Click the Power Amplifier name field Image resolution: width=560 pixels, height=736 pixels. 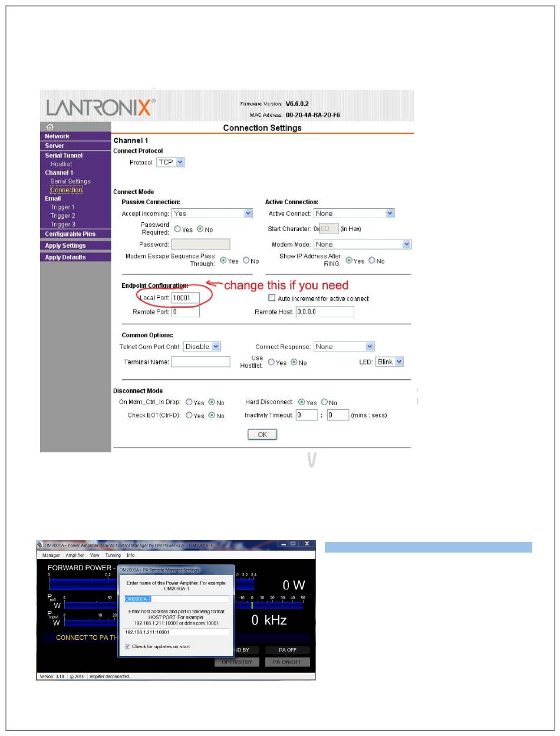tap(176, 599)
